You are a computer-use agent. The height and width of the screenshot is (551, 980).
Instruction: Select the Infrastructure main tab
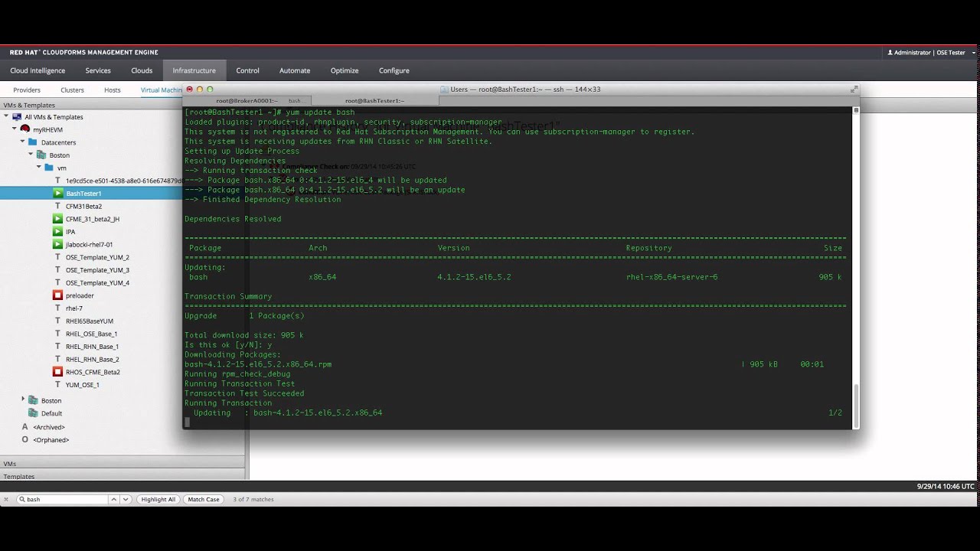194,70
